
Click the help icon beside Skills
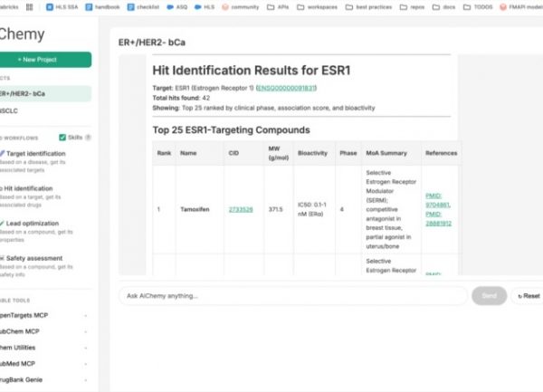(x=88, y=138)
